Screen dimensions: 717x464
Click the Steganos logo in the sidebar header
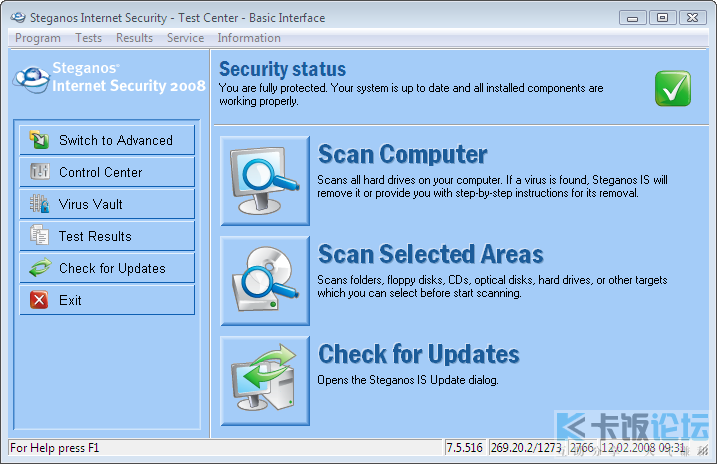pos(31,79)
